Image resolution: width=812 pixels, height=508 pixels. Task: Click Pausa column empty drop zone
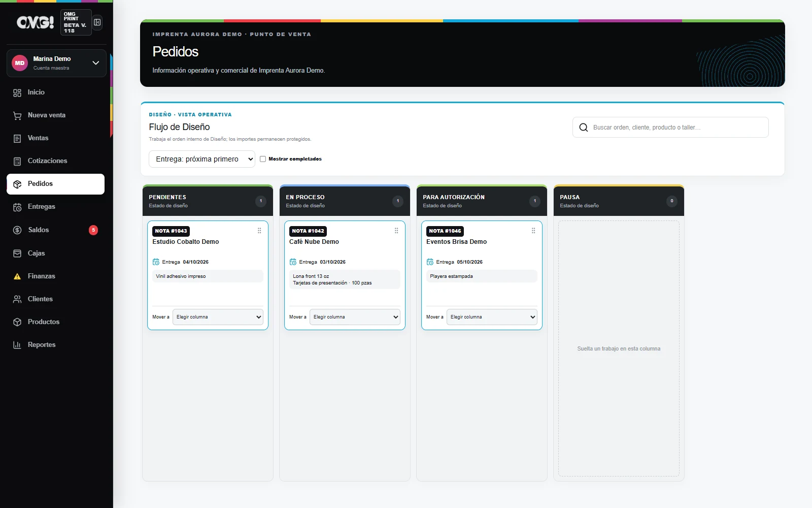click(x=619, y=348)
